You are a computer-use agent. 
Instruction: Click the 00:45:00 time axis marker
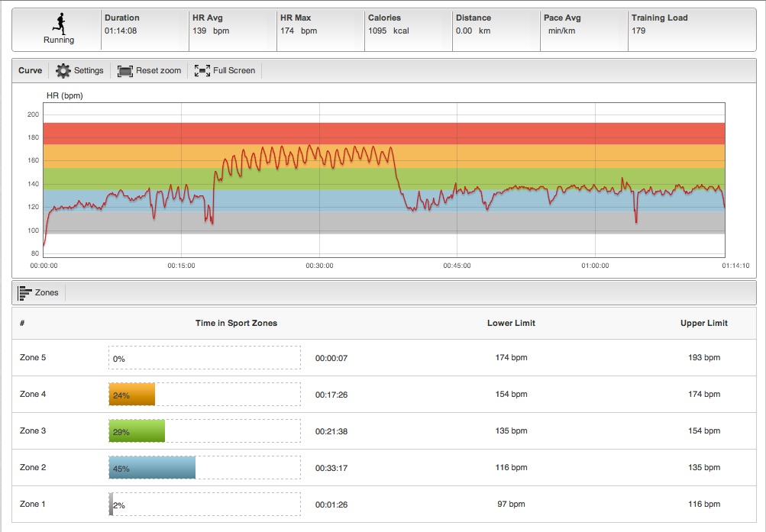(457, 266)
